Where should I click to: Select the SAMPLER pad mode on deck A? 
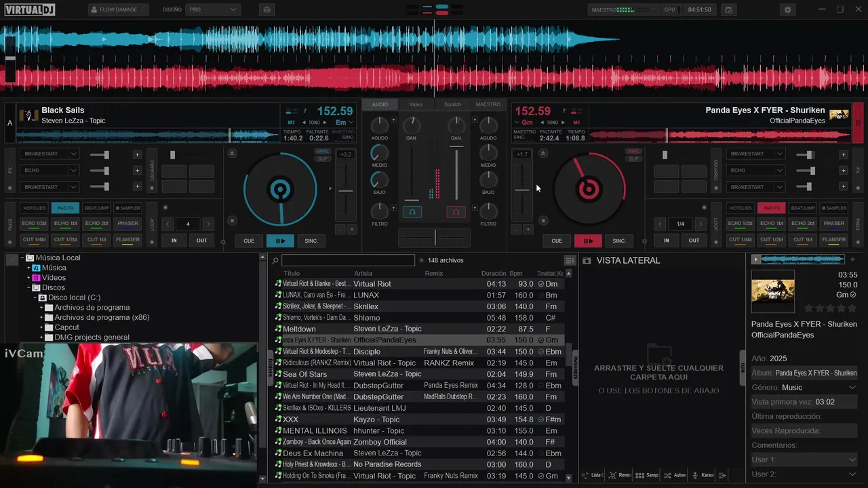click(127, 208)
